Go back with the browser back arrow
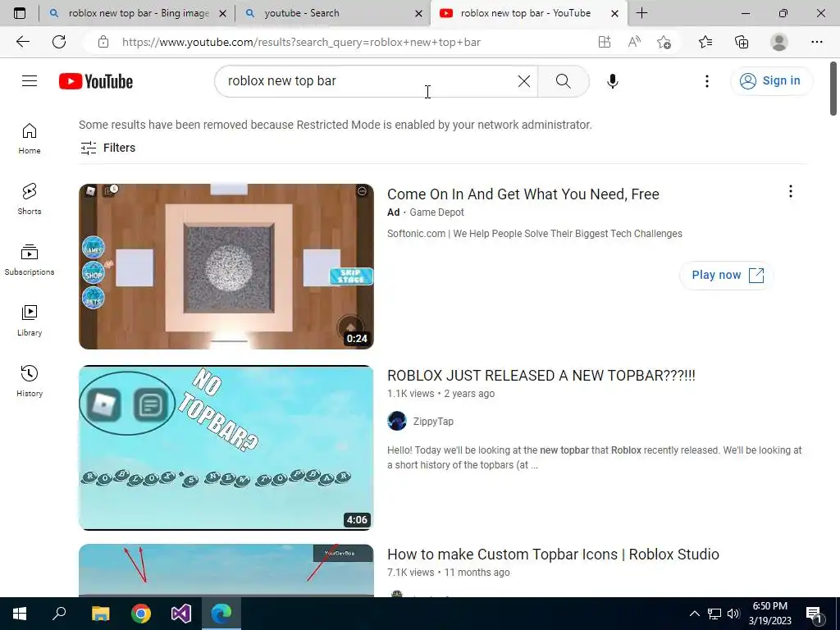Image resolution: width=840 pixels, height=630 pixels. coord(22,42)
